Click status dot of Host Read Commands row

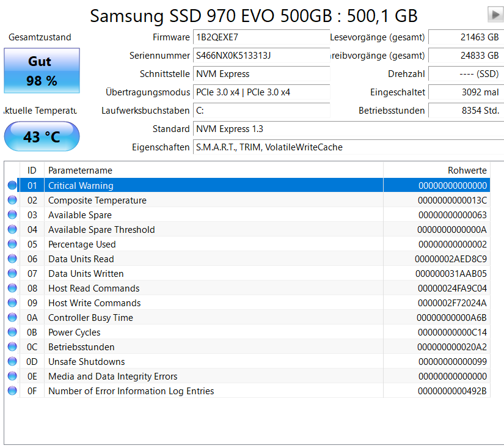click(x=12, y=288)
